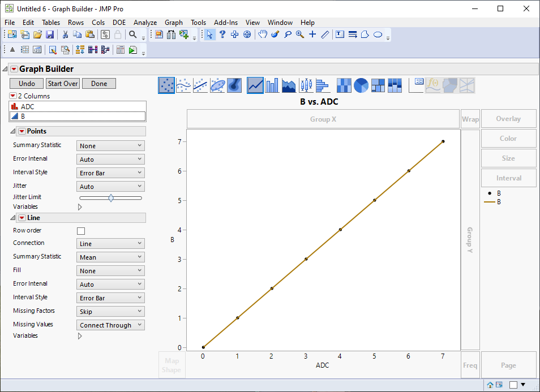Select the Heatmap element icon
The image size is (540, 392).
point(344,85)
